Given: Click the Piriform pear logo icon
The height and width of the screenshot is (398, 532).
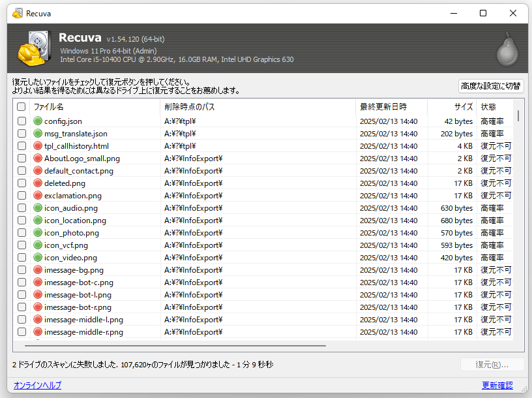Looking at the screenshot, I should [507, 50].
